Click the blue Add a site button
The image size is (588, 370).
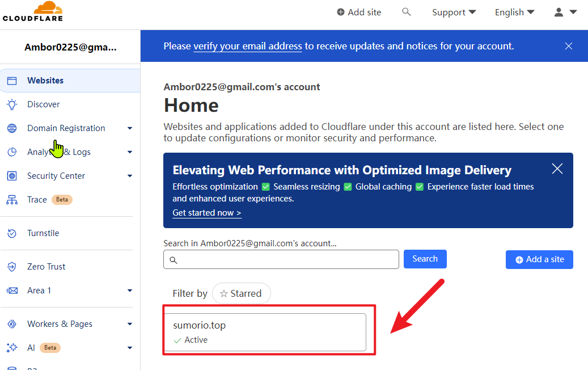539,259
